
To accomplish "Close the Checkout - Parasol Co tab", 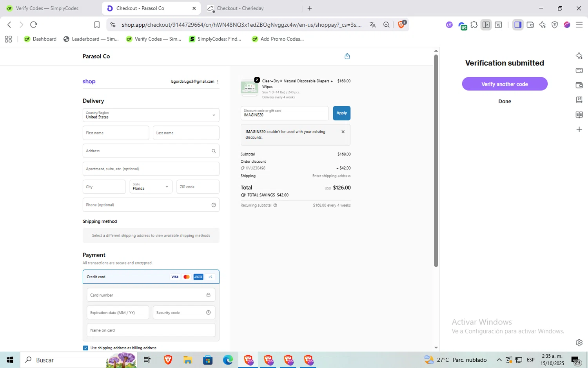I will 194,8.
